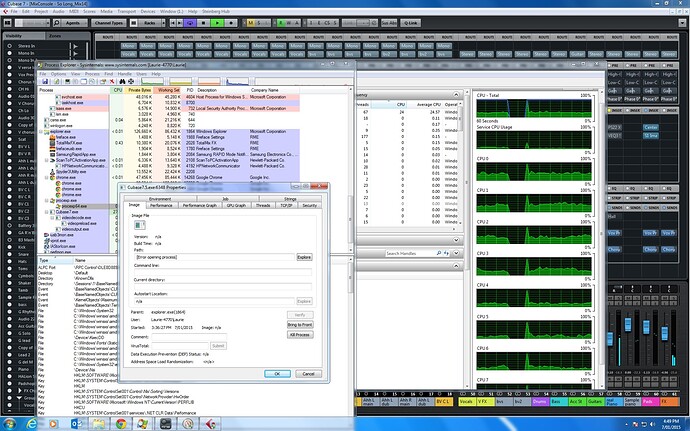Click the orange FX channel color label

[669, 402]
